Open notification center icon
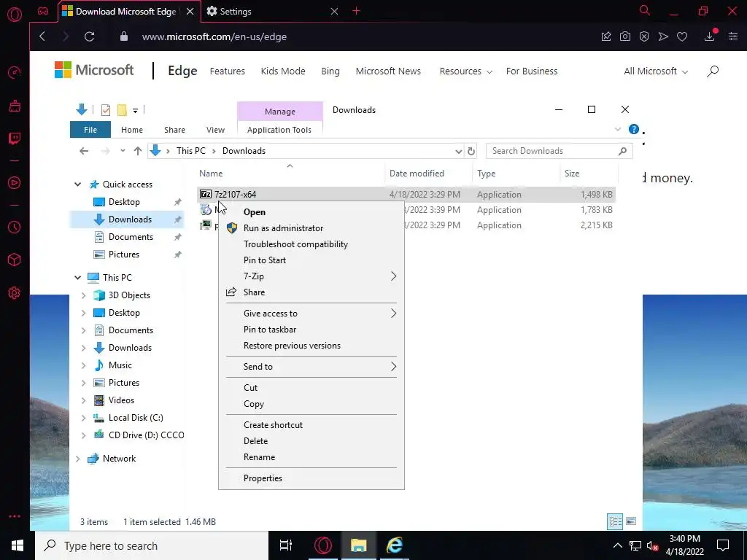The image size is (747, 560). coord(723,545)
